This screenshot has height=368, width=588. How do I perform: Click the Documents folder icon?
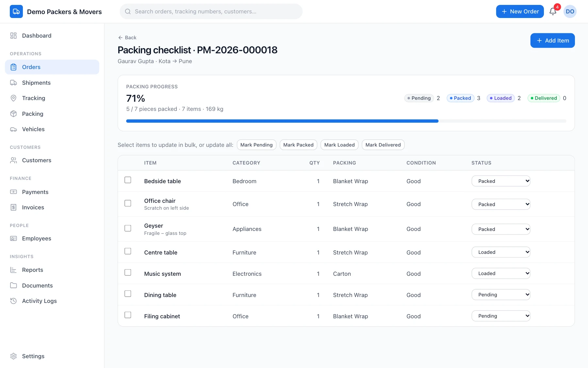tap(13, 286)
